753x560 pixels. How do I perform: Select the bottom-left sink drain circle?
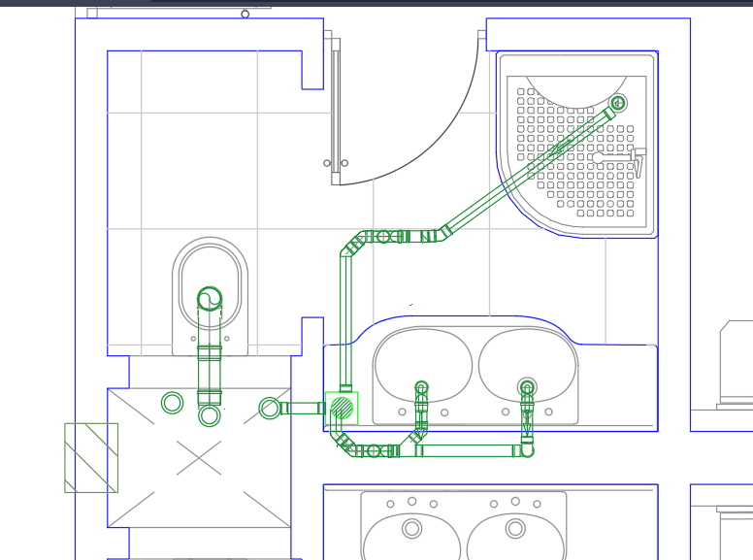[x=411, y=528]
